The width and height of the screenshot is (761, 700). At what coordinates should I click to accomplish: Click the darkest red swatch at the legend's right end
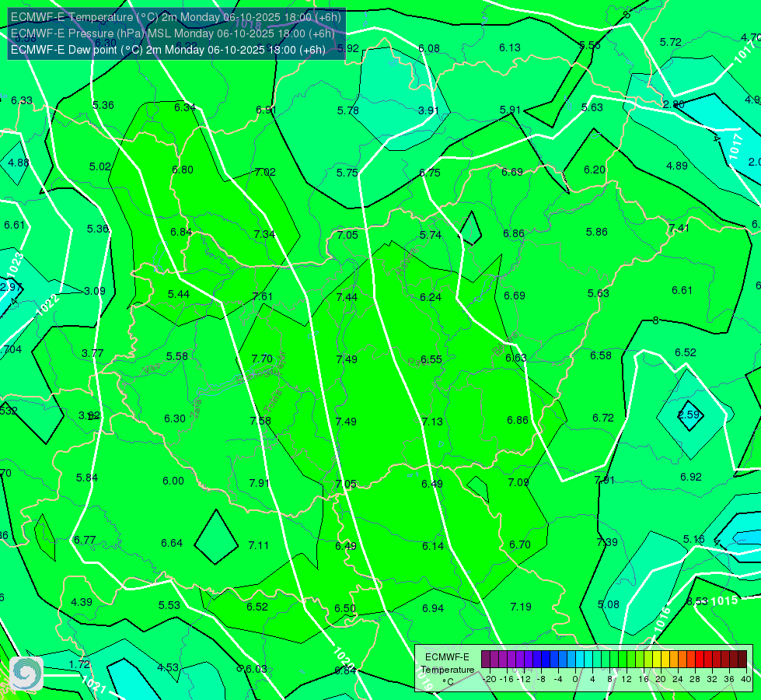click(742, 660)
